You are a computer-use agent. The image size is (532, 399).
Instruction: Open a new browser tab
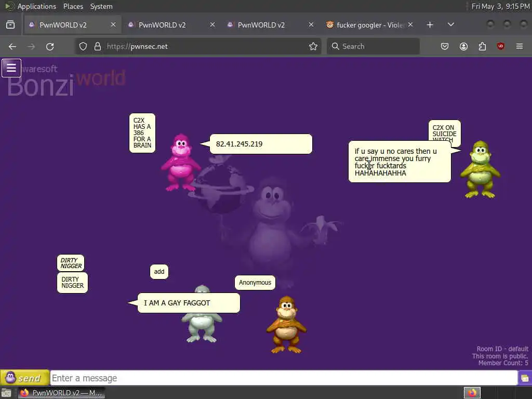430,25
